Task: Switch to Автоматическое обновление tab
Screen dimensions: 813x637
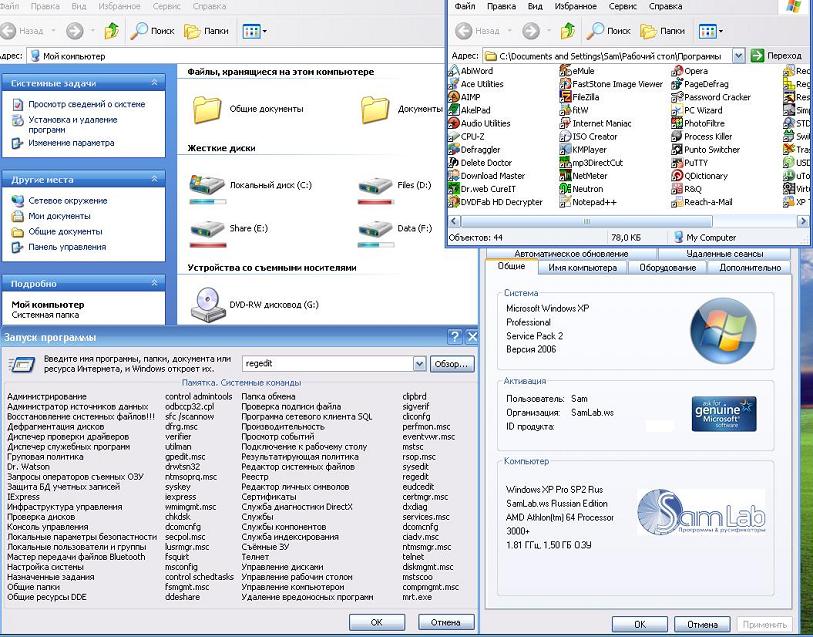Action: (571, 253)
